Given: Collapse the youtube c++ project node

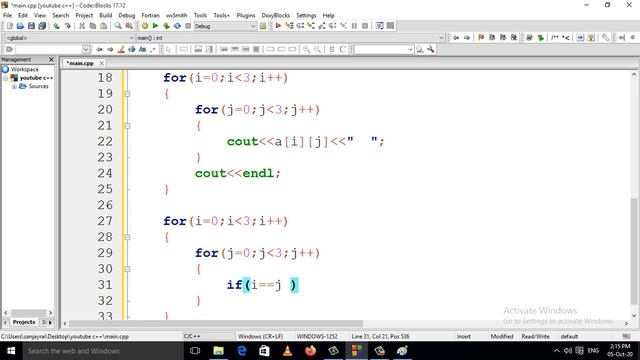Looking at the screenshot, I should (6, 78).
